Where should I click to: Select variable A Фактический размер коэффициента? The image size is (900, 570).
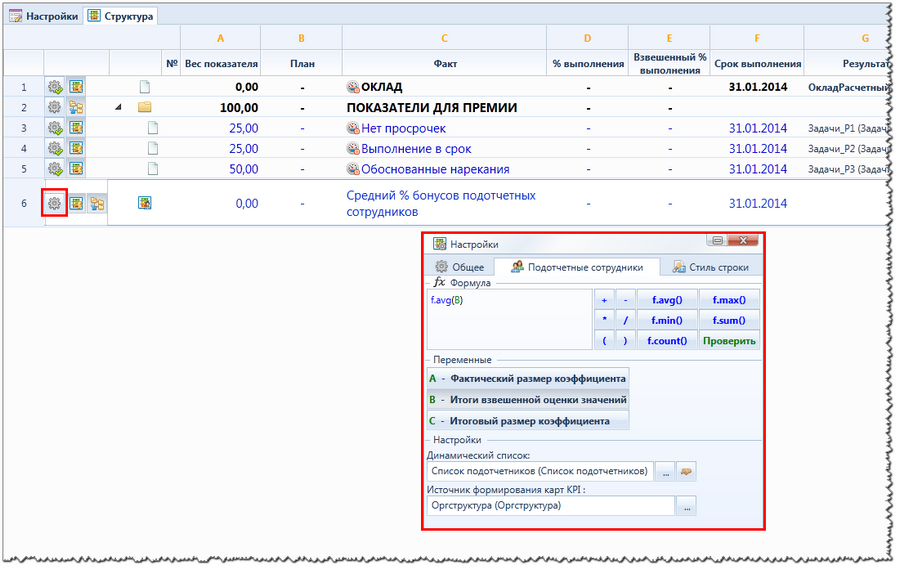pyautogui.click(x=528, y=378)
